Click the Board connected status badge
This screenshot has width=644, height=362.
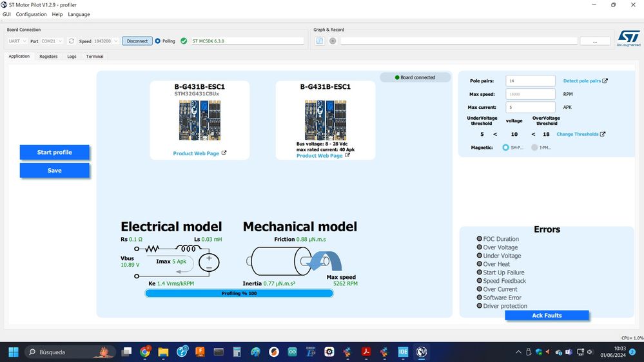tap(415, 77)
